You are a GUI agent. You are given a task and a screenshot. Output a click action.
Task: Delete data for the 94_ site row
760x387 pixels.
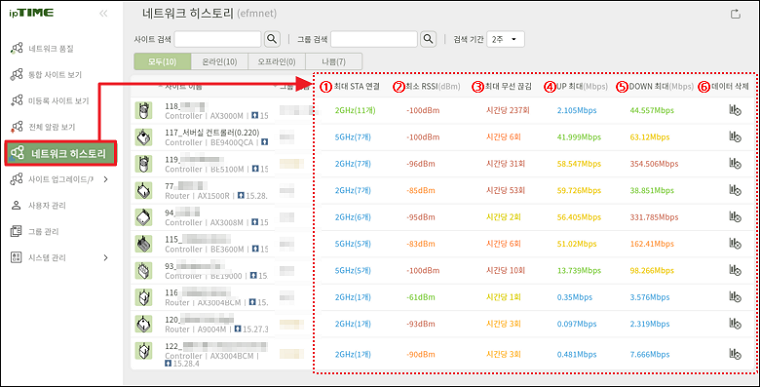point(735,217)
